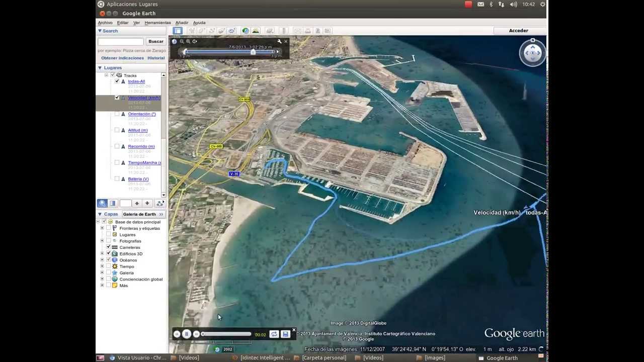Collapse the Tracks folder tree node

(106, 75)
